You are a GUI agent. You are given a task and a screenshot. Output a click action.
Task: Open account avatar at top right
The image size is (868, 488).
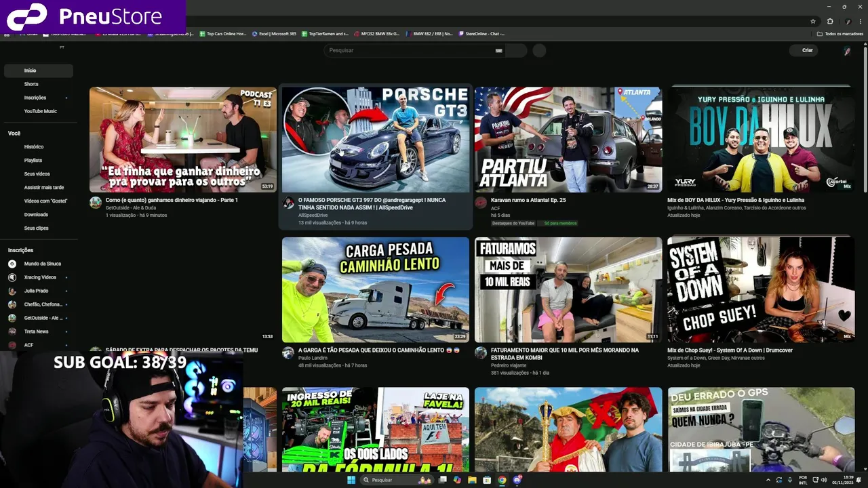pos(846,50)
